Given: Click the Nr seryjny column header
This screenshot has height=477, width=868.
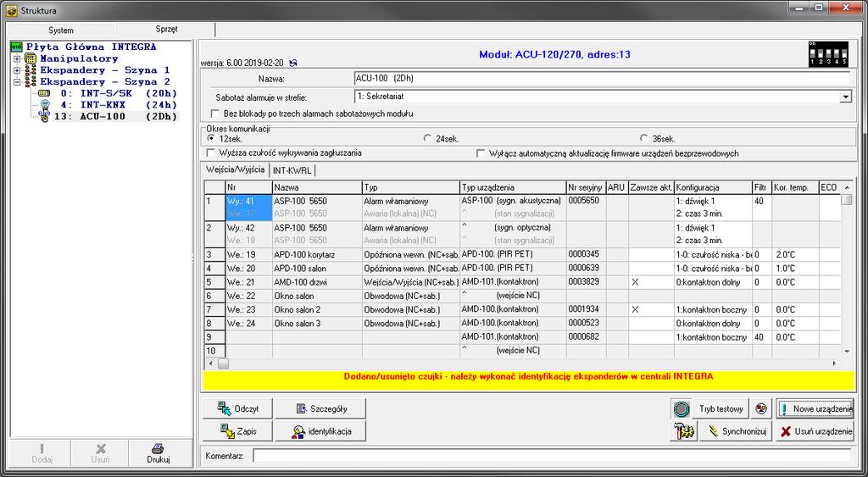Looking at the screenshot, I should [x=587, y=187].
